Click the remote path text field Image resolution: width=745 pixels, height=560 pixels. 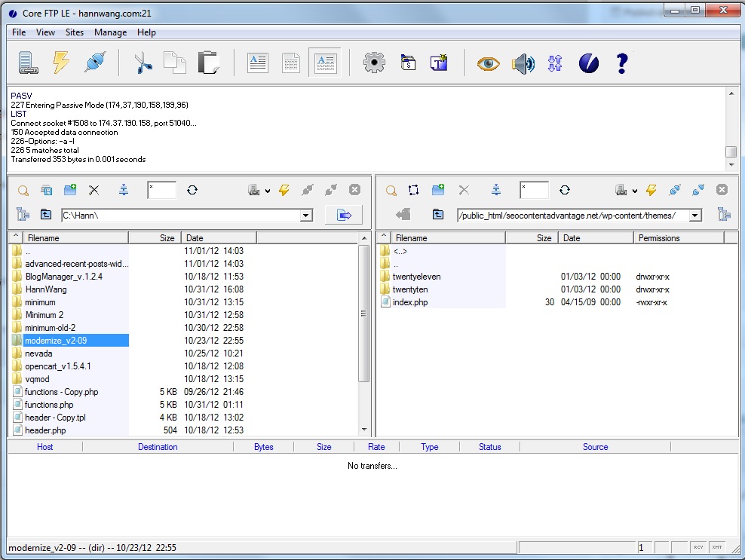(573, 216)
